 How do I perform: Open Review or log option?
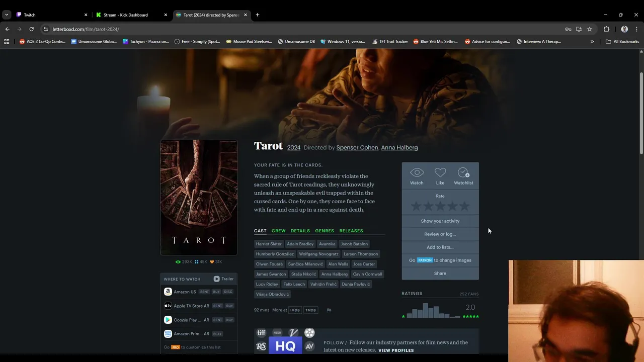click(x=440, y=234)
